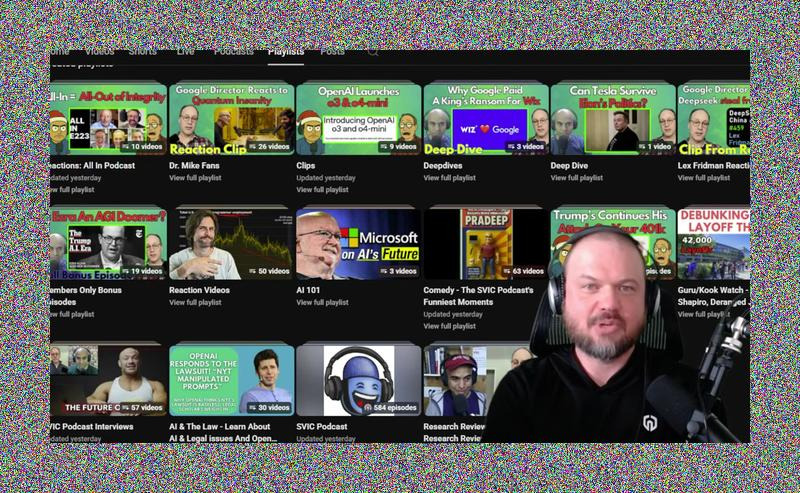
Task: Switch to the Shorts tab
Action: click(142, 53)
